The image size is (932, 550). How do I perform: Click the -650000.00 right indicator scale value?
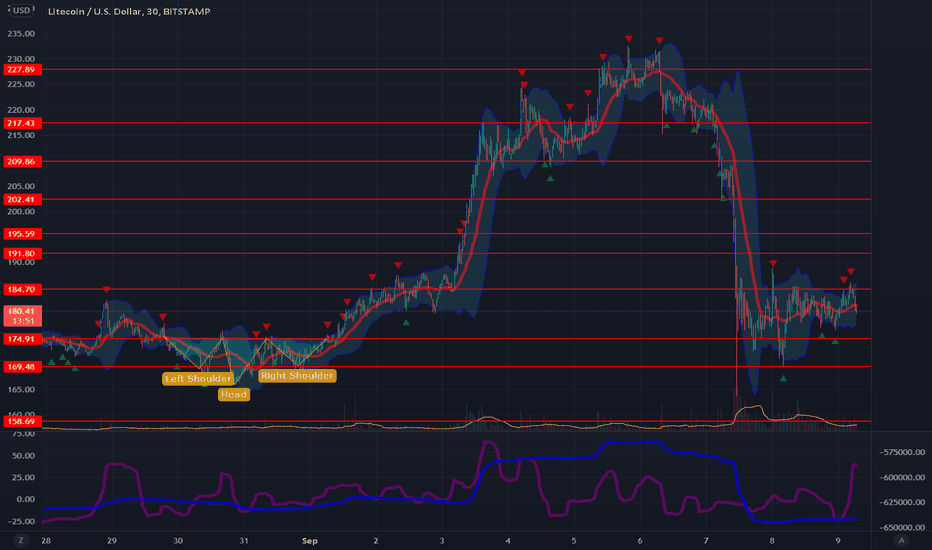tap(902, 527)
